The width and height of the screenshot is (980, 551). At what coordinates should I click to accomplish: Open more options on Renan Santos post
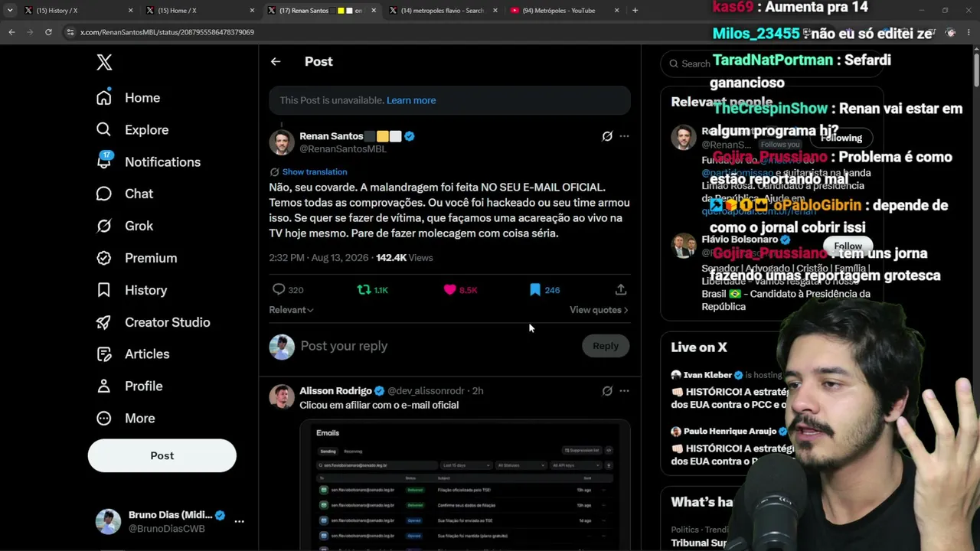(624, 136)
